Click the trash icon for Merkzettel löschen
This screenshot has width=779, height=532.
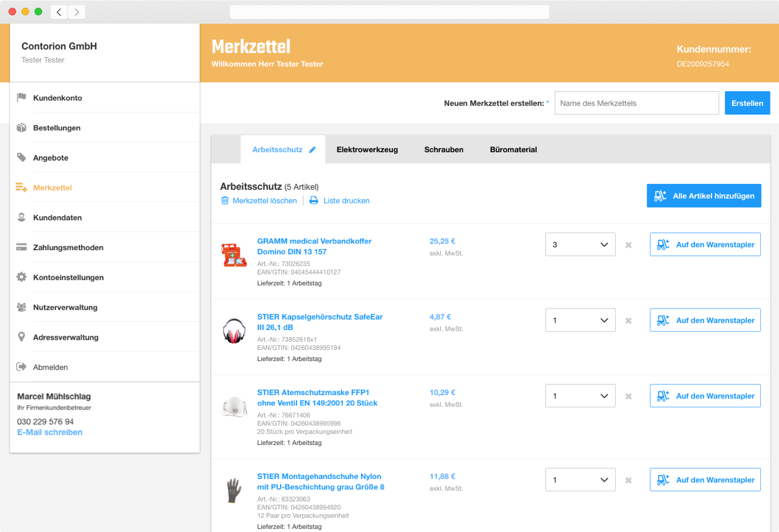(x=225, y=200)
